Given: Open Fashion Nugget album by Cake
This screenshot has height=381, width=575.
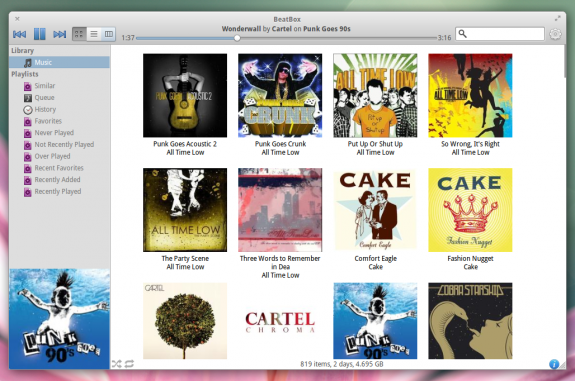Looking at the screenshot, I should [470, 210].
